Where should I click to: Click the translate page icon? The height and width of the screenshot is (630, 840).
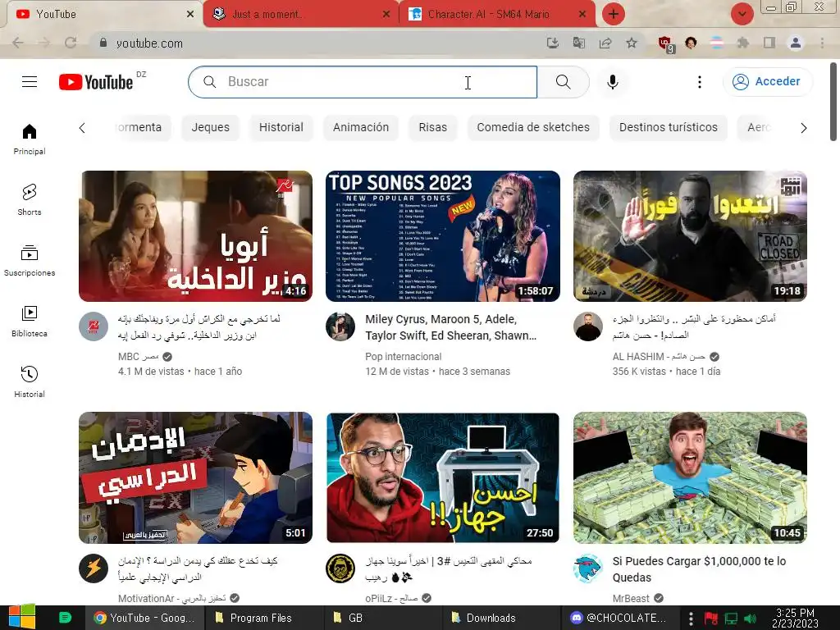point(579,43)
